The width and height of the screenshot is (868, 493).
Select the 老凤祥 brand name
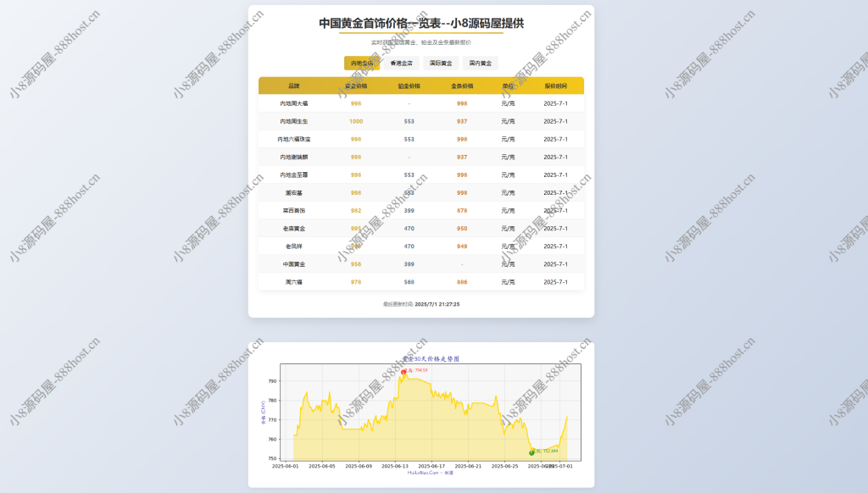294,246
